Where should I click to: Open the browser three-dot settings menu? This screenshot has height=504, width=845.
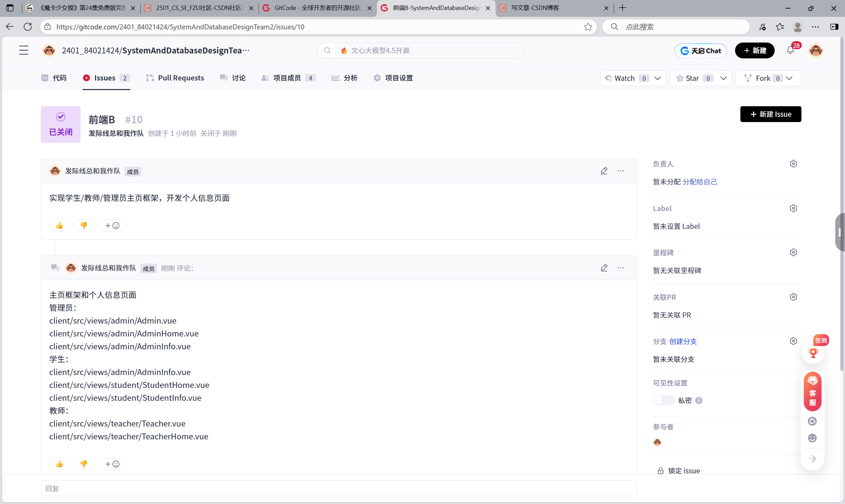click(815, 27)
